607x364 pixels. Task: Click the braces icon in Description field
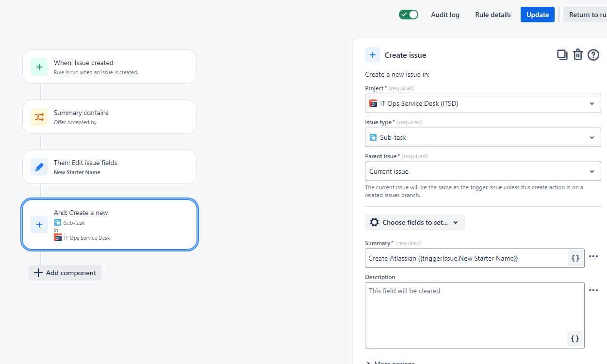pos(575,339)
